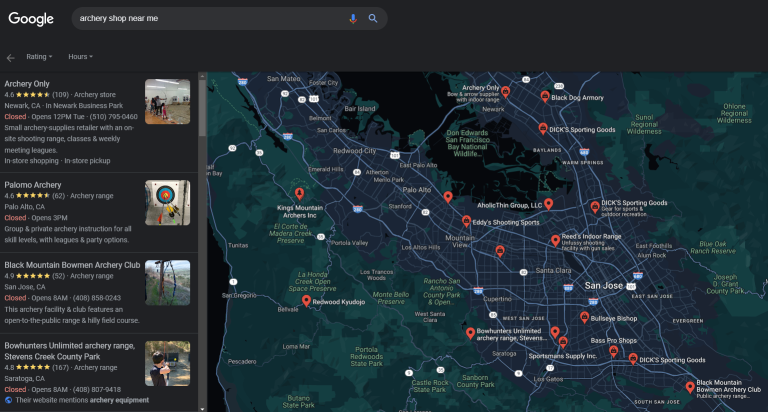Click the DICK'S Sporting Goods pin near Newark
This screenshot has height=412, width=768.
point(543,128)
